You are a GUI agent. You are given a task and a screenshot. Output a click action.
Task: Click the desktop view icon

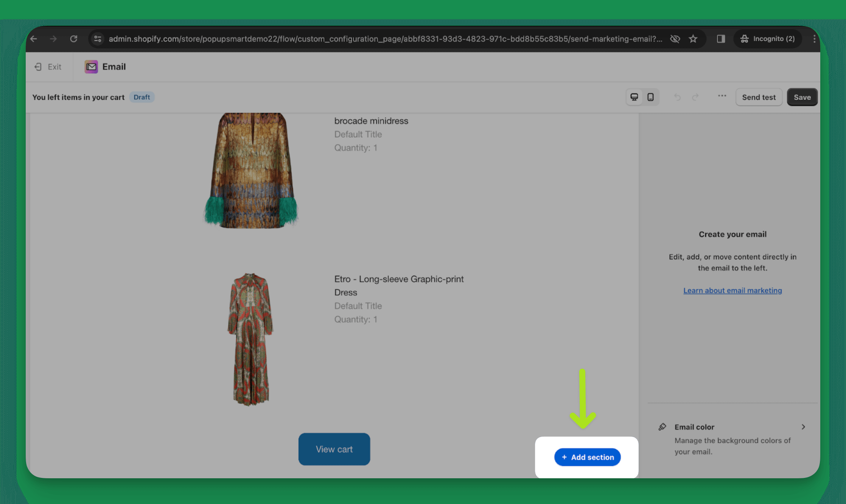pyautogui.click(x=634, y=96)
